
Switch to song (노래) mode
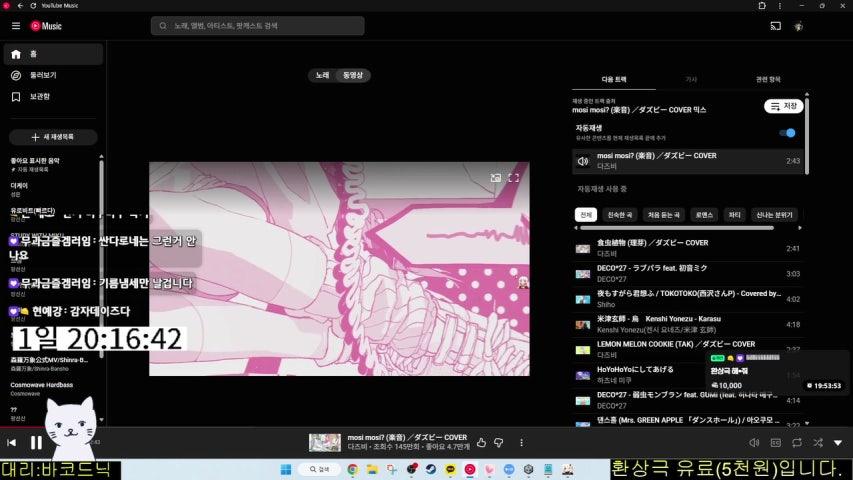tap(323, 75)
